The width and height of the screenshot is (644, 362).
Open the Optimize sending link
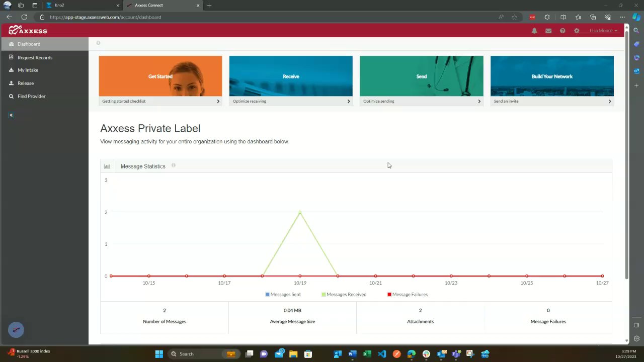379,101
